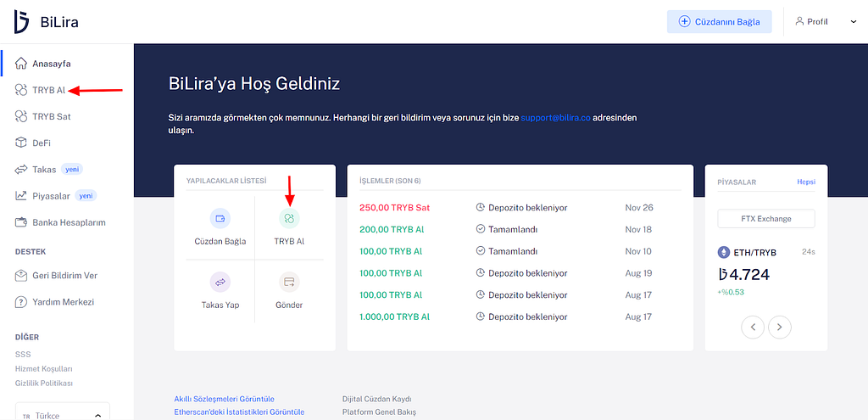Click the Cüzdan Bağla wallet icon in to-do list
This screenshot has width=868, height=420.
pos(220,219)
